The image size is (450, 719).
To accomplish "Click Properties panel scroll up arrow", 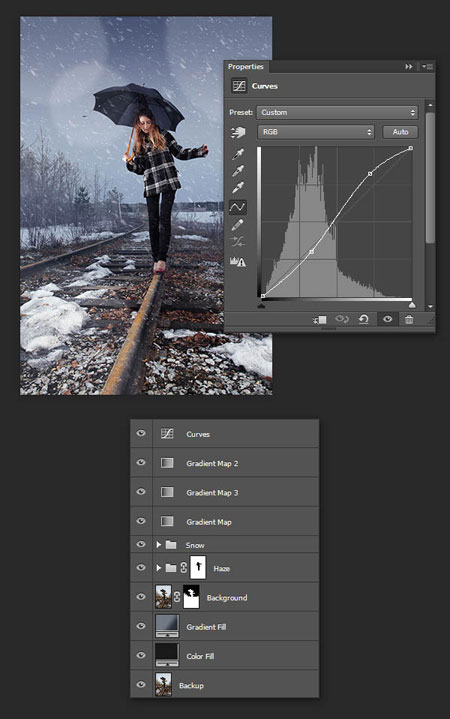I will [x=430, y=105].
